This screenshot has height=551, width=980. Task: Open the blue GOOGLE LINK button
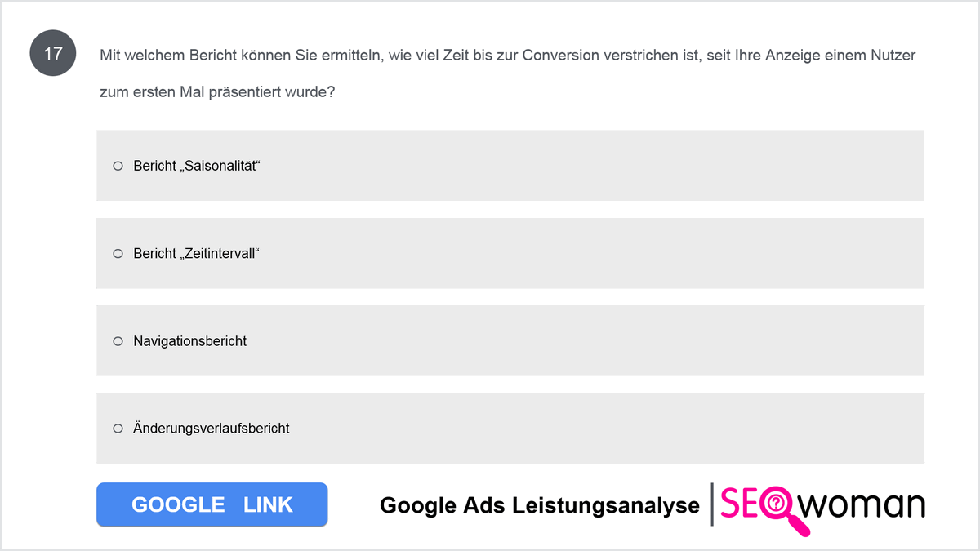click(x=212, y=504)
